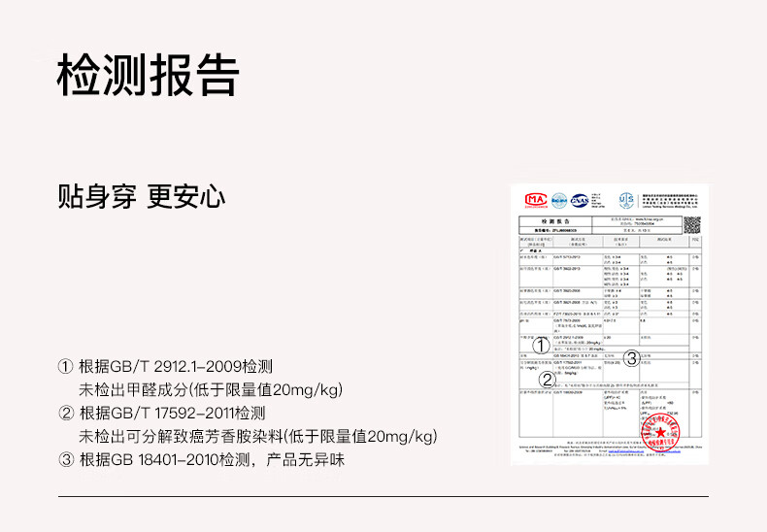Click the blue CNAS accreditation logo
This screenshot has height=532, width=767.
pyautogui.click(x=580, y=201)
